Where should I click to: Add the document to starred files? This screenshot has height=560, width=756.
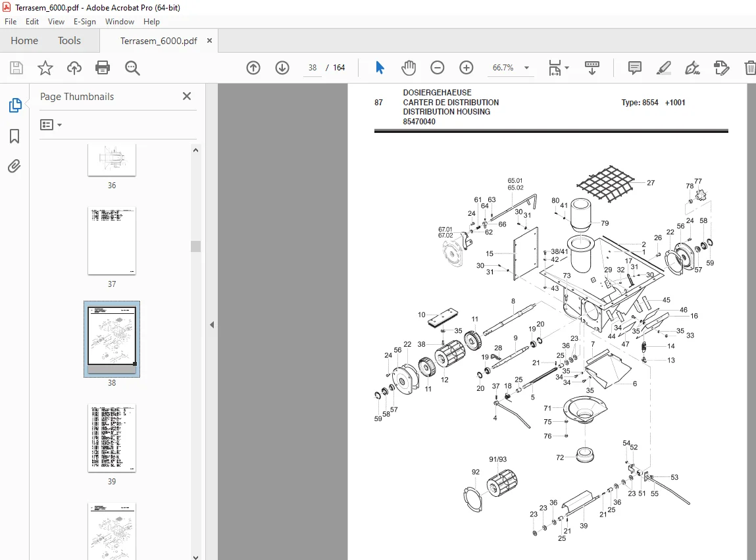pos(45,68)
